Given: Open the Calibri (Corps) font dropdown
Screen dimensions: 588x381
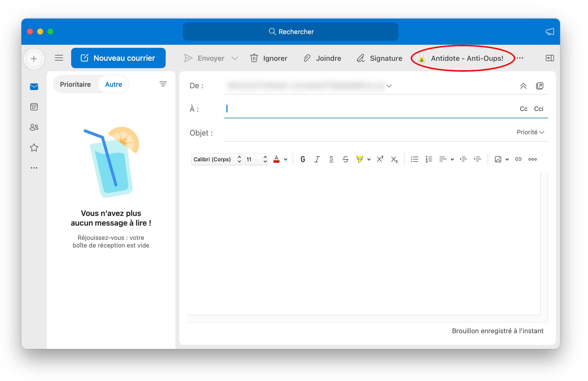Looking at the screenshot, I should [216, 159].
